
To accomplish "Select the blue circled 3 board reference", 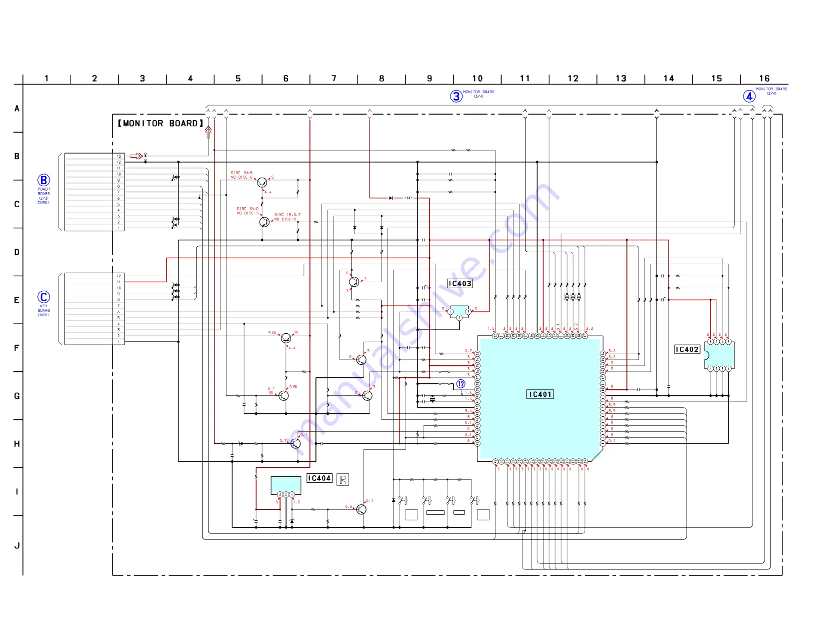I will [x=456, y=96].
